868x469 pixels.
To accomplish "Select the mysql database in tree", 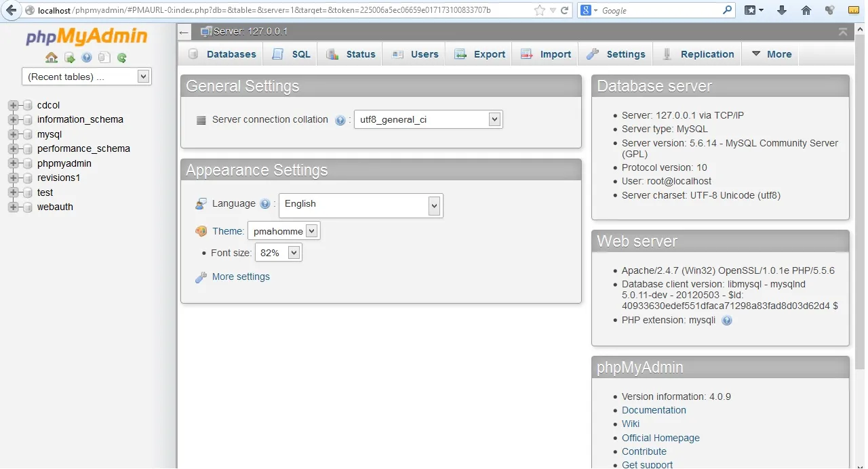I will click(50, 135).
